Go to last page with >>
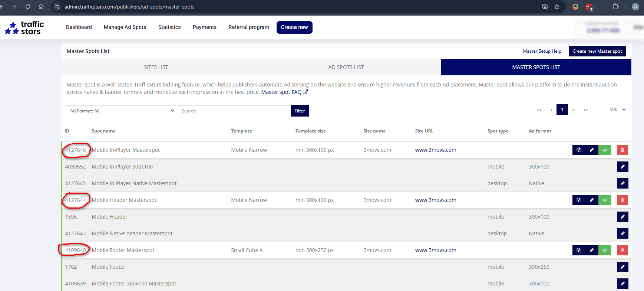This screenshot has width=644, height=291. coord(586,110)
